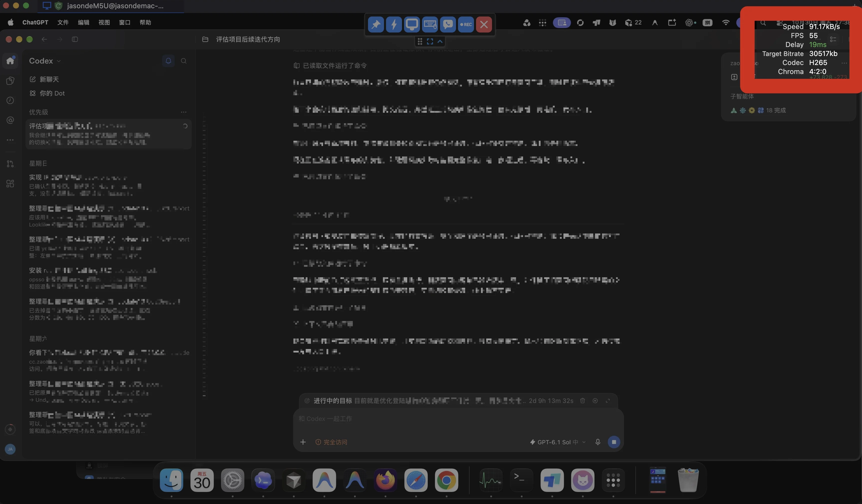Screen dimensions: 862x504
Task: Open 你的 Dot
Action: pyautogui.click(x=47, y=93)
